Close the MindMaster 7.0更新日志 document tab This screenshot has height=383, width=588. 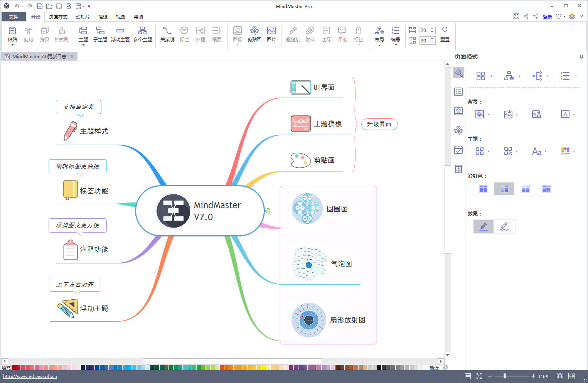point(72,56)
